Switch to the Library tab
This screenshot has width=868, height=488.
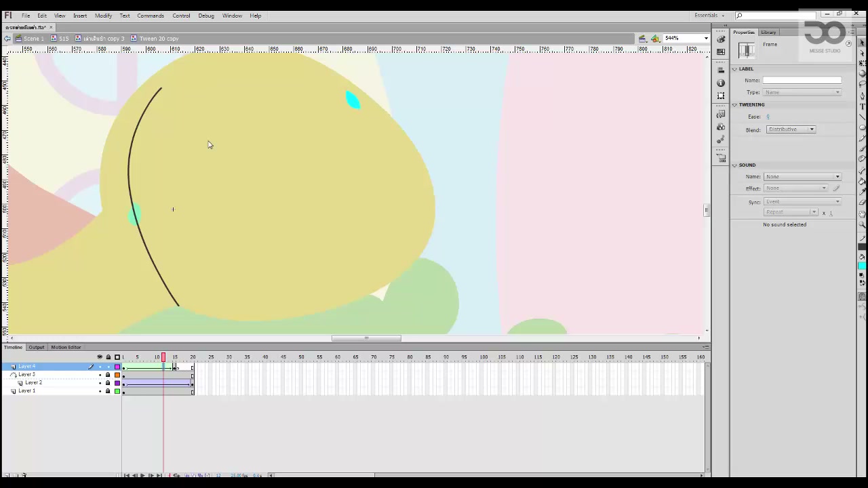768,33
